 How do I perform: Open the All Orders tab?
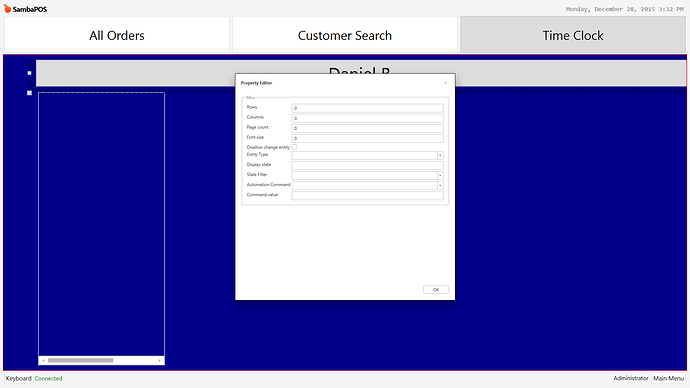[117, 35]
